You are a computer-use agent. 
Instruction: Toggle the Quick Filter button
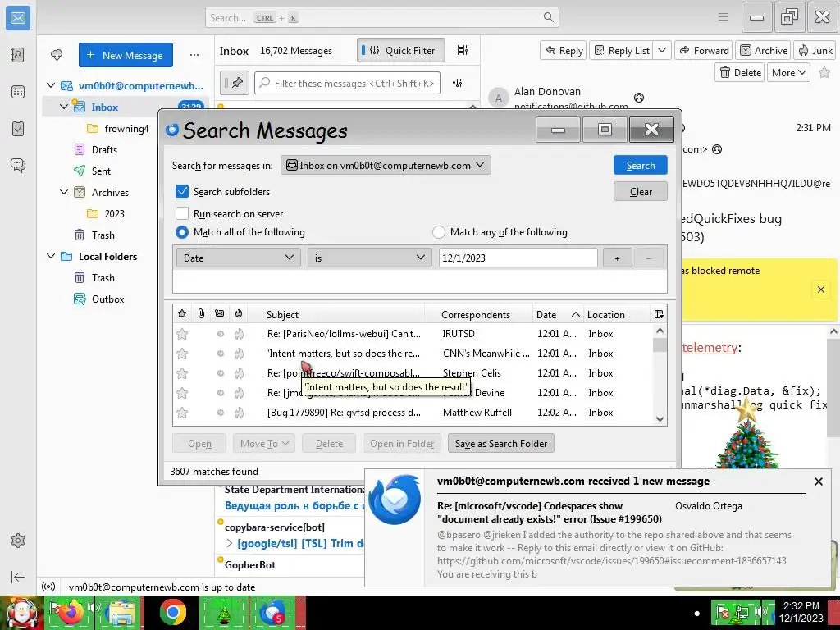(x=400, y=50)
